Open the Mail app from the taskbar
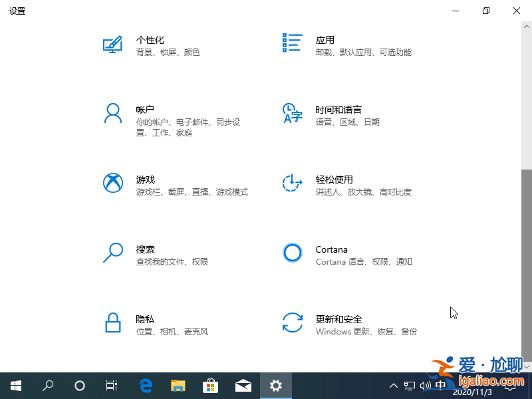Viewport: 532px width, 399px height. (243, 386)
